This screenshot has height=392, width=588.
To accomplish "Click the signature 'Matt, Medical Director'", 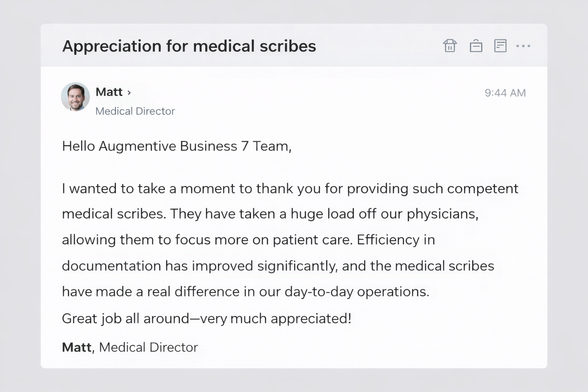I will pyautogui.click(x=129, y=347).
